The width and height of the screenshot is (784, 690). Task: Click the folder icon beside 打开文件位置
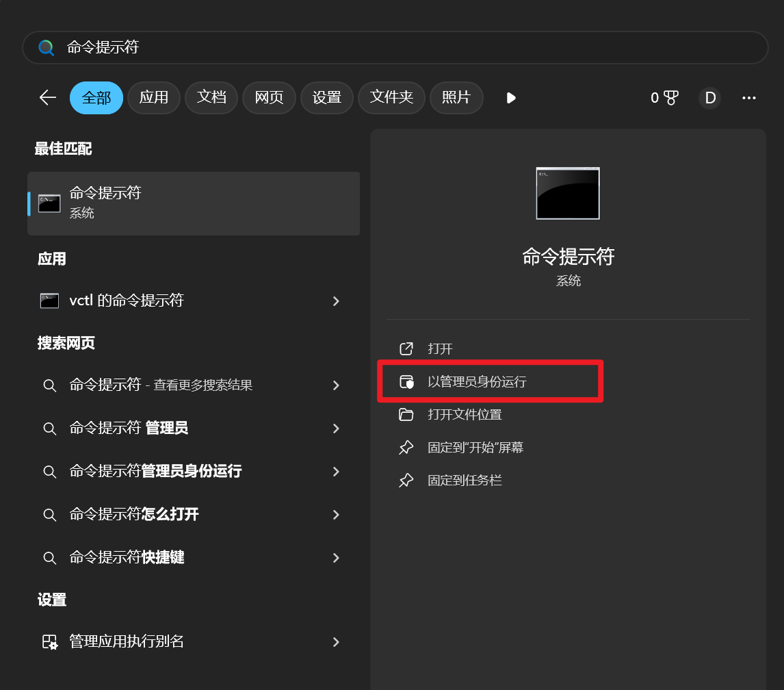(406, 414)
